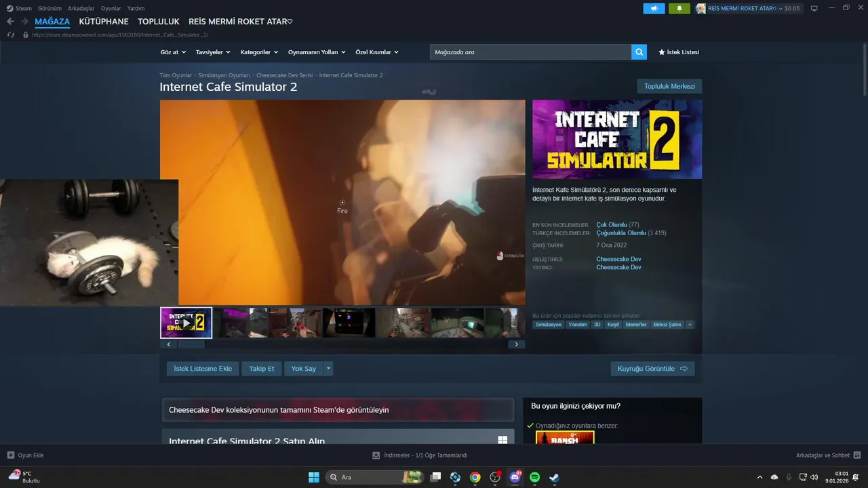Expand the Göz at dropdown
The width and height of the screenshot is (868, 488).
173,52
